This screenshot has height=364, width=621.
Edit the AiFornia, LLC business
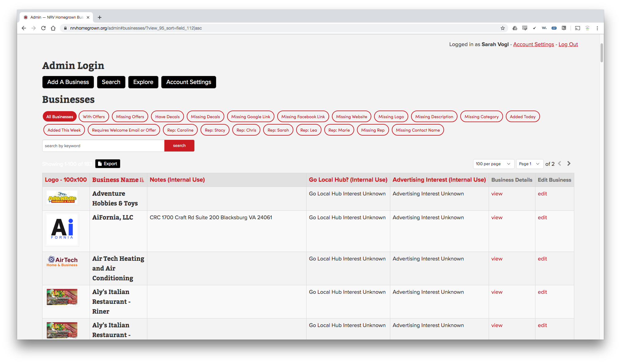[542, 217]
